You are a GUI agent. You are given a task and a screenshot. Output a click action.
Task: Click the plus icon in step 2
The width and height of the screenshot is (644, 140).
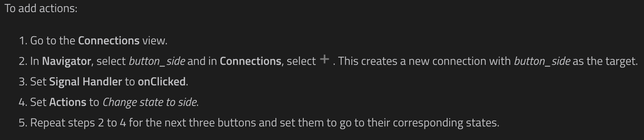pos(324,59)
